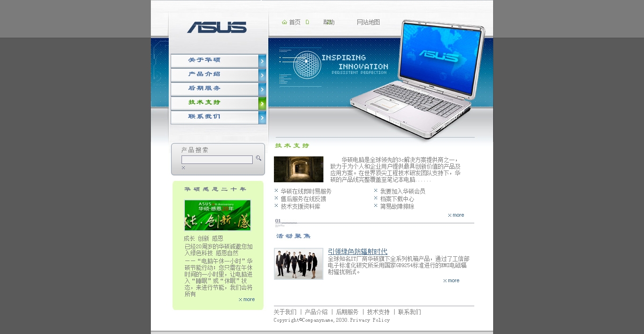The height and width of the screenshot is (334, 644).
Task: Open 后期服务 in the footer
Action: coord(347,312)
